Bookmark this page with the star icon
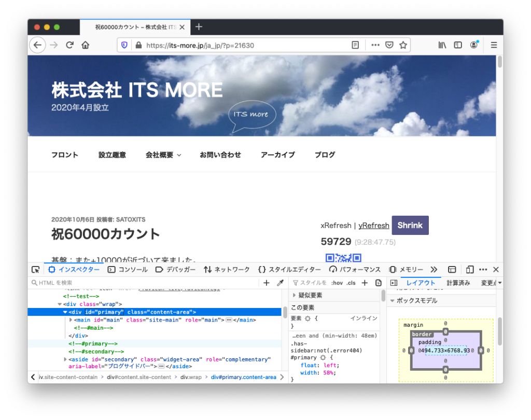Viewport: 531px width, 420px height. click(x=403, y=45)
